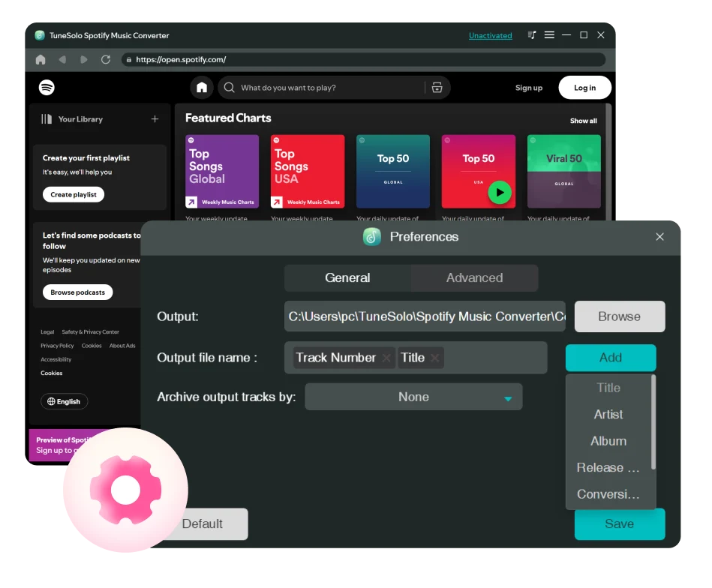Open Safety & Privacy Center link
This screenshot has width=712, height=588.
coord(90,332)
